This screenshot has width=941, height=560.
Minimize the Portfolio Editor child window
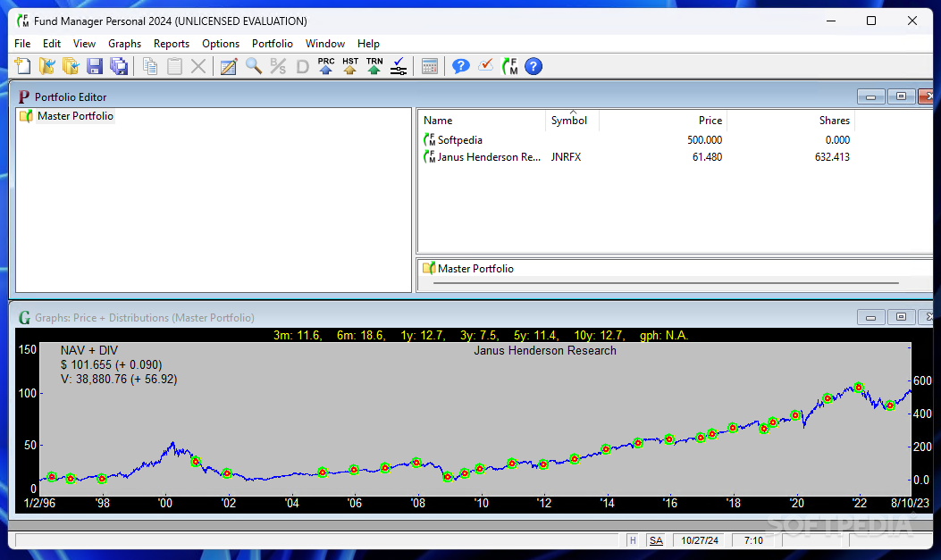tap(870, 96)
